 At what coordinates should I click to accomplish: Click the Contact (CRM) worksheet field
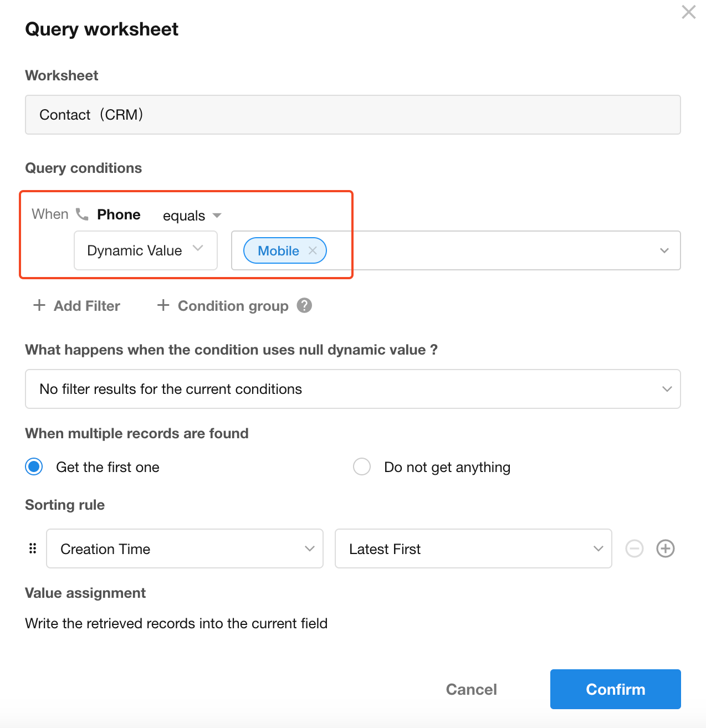pyautogui.click(x=352, y=115)
